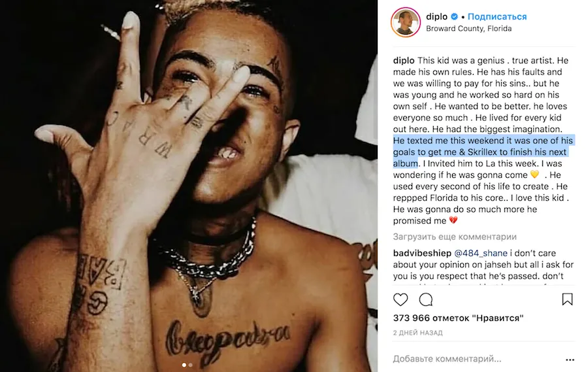Save post with the bookmark icon
The height and width of the screenshot is (372, 588).
[x=567, y=299]
